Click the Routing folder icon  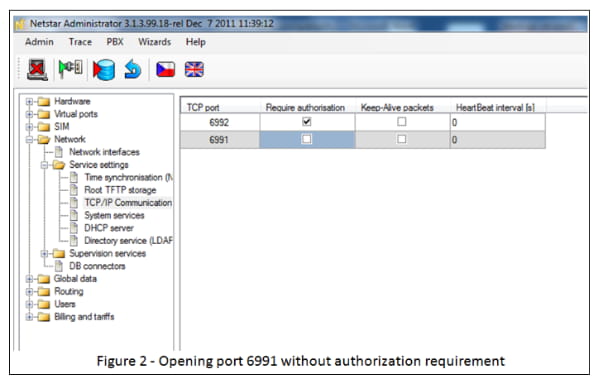point(44,291)
